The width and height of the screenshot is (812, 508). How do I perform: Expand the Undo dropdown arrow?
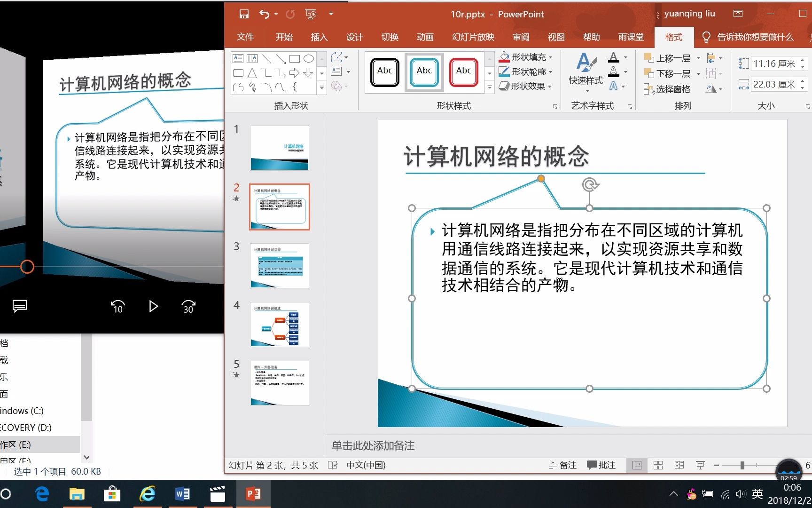[275, 14]
